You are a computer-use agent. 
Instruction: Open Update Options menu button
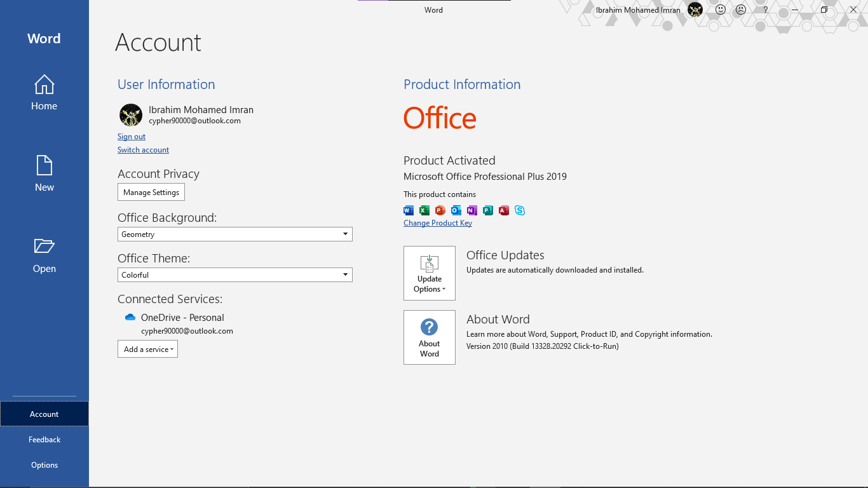[x=430, y=273]
